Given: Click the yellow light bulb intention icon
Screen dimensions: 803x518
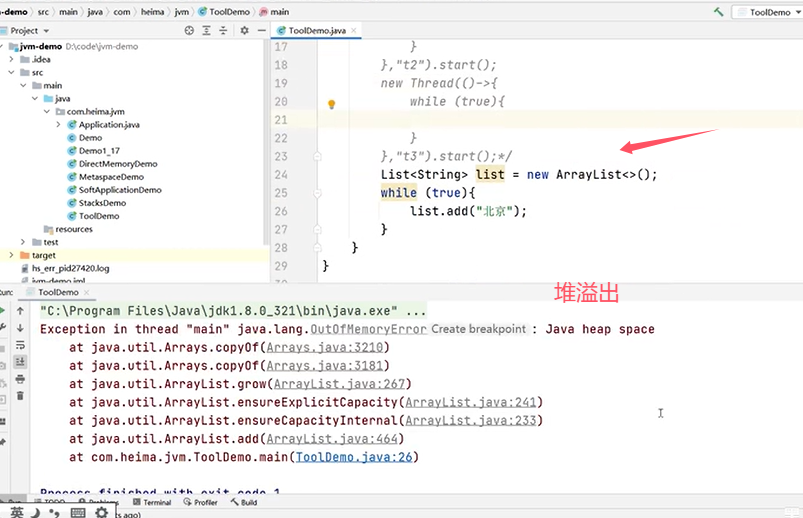Looking at the screenshot, I should (x=331, y=105).
